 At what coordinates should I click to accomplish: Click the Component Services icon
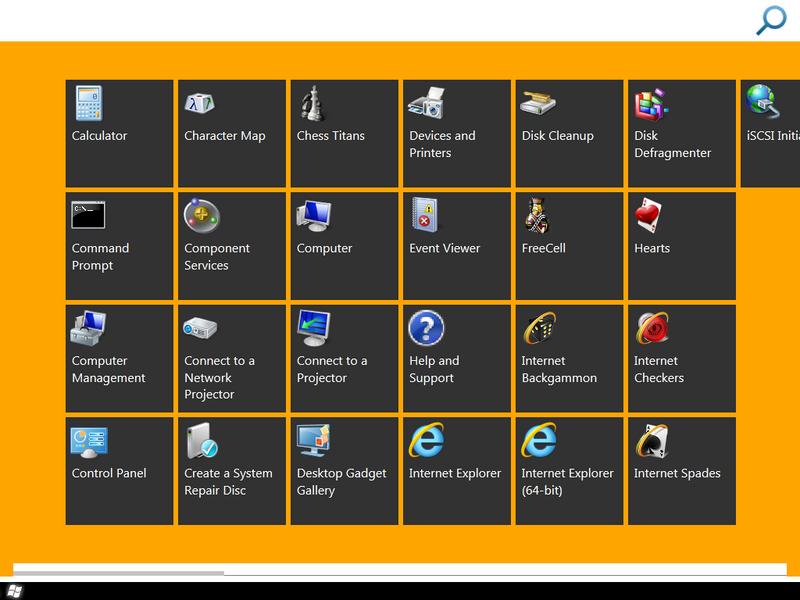[202, 215]
